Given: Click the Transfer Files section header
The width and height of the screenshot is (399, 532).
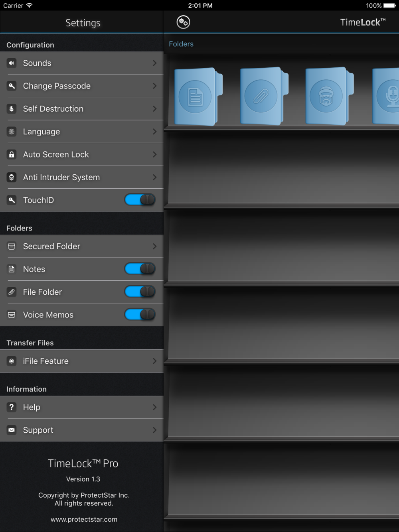Looking at the screenshot, I should pyautogui.click(x=30, y=343).
